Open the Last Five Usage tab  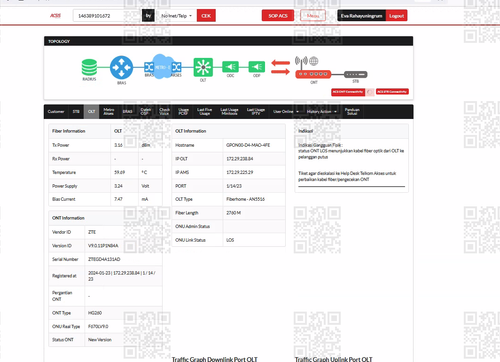pos(204,112)
